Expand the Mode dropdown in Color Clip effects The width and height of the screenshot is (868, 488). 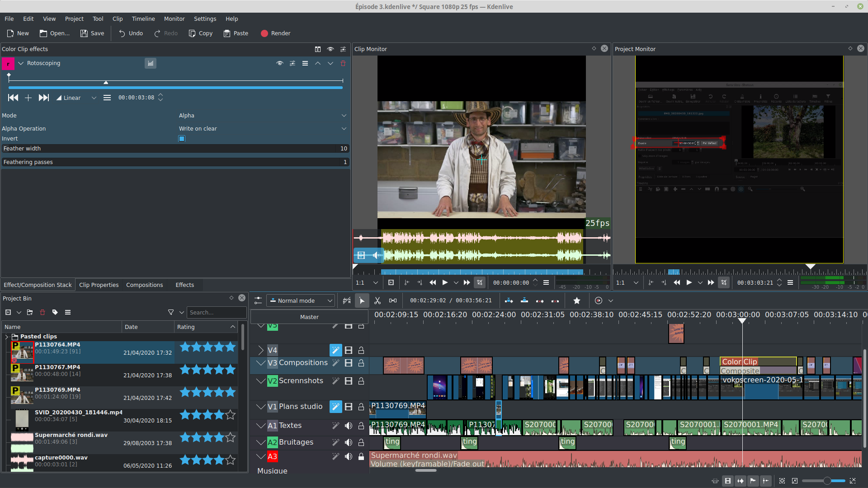pos(344,115)
